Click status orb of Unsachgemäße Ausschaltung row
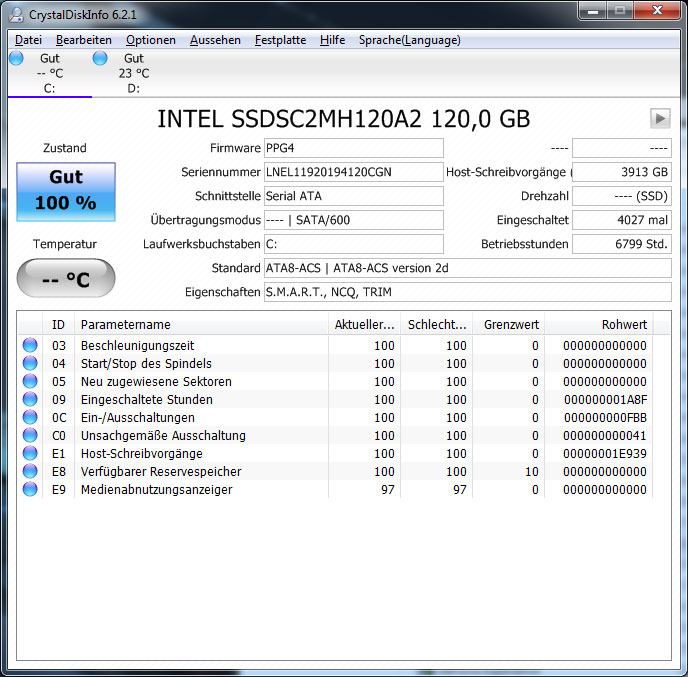The height and width of the screenshot is (677, 688). point(30,435)
